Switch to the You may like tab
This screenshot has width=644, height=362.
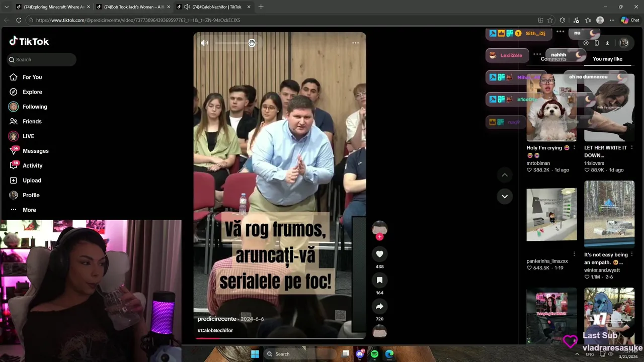[x=607, y=59]
